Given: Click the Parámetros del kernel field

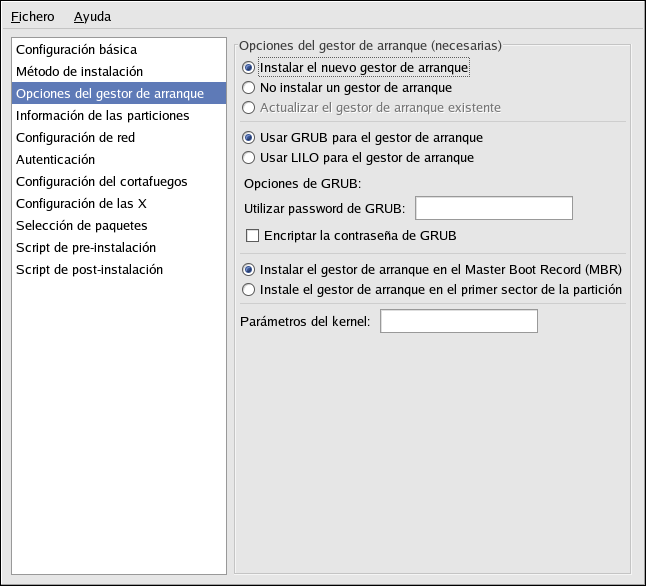Looking at the screenshot, I should (459, 321).
